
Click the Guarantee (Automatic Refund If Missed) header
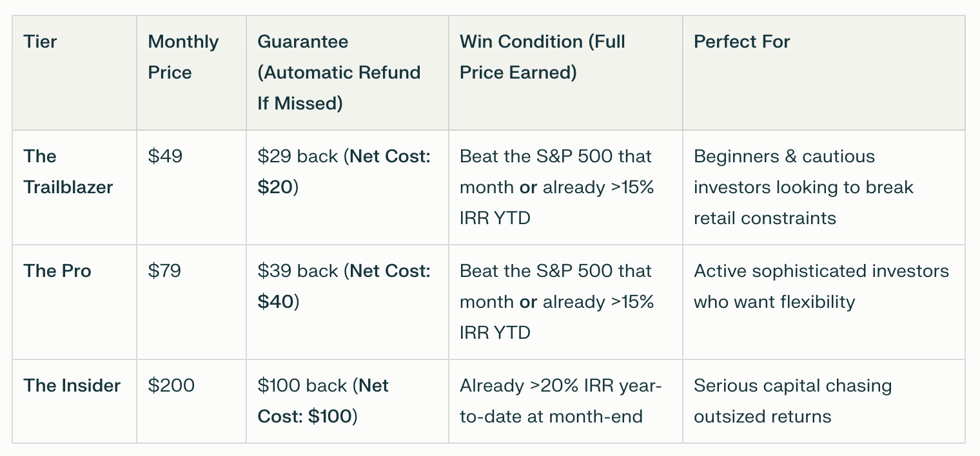coord(338,73)
